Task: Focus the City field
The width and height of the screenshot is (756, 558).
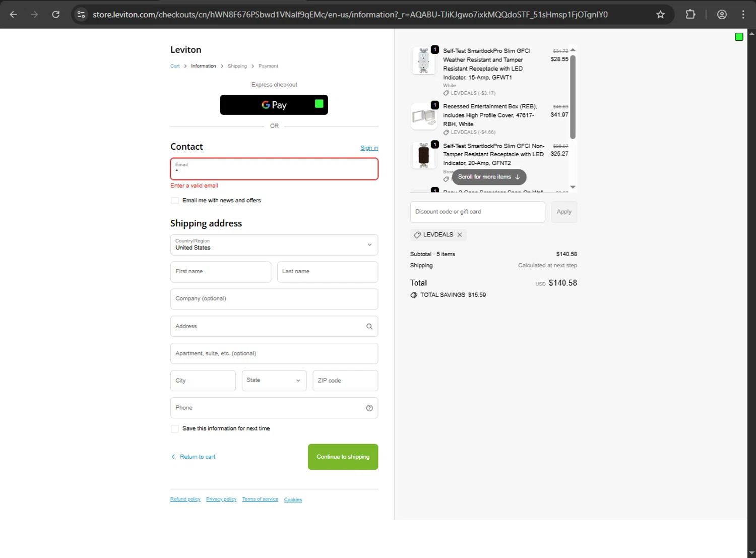Action: click(x=203, y=381)
